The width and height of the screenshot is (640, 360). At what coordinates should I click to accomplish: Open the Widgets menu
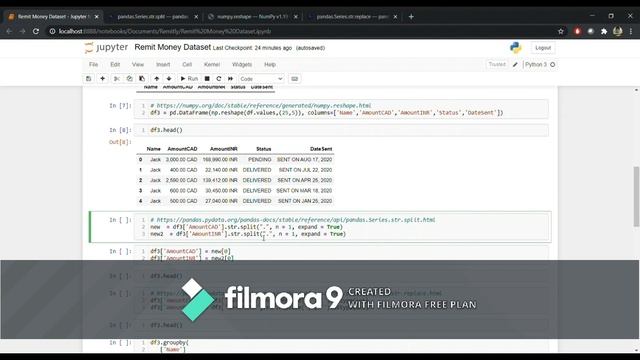[x=242, y=64]
